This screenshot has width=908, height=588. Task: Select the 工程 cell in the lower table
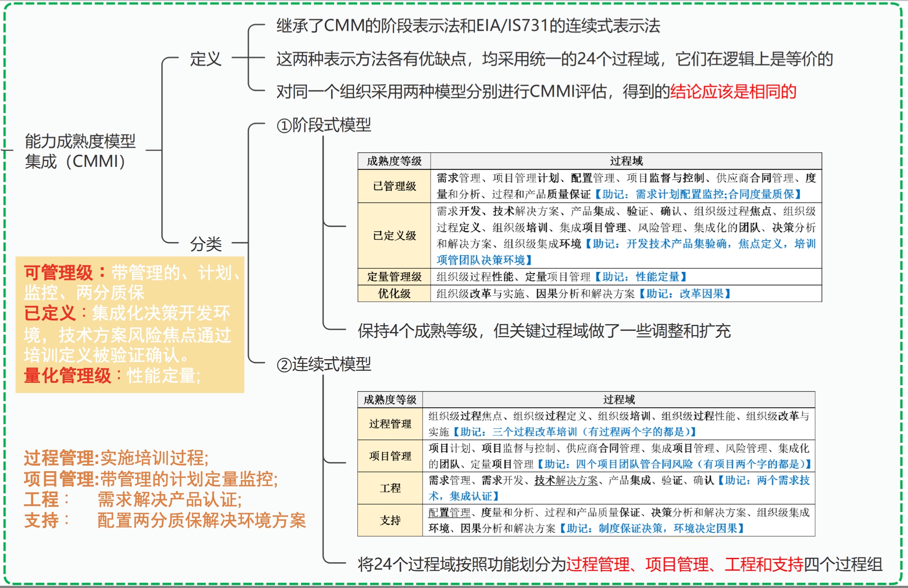click(x=390, y=488)
